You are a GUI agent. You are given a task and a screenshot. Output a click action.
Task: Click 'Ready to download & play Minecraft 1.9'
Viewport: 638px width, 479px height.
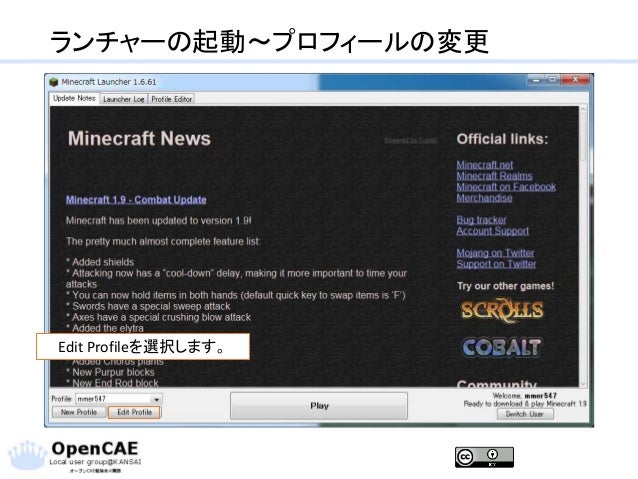[525, 404]
